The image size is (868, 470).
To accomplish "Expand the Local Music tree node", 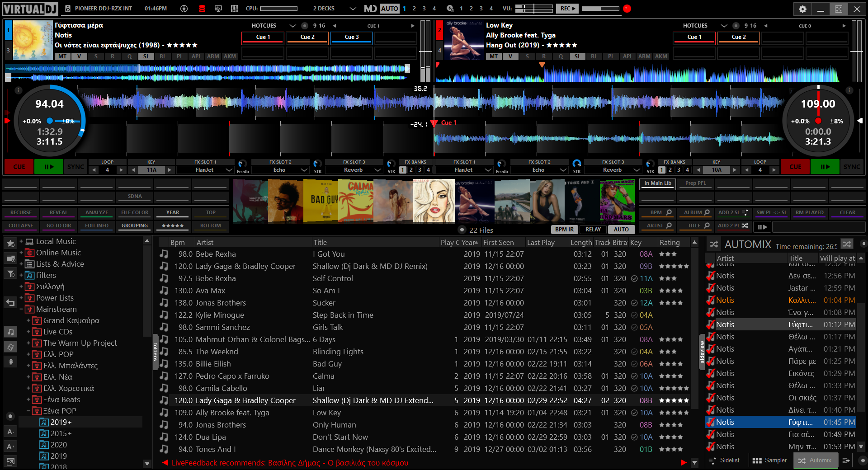I will pos(21,241).
